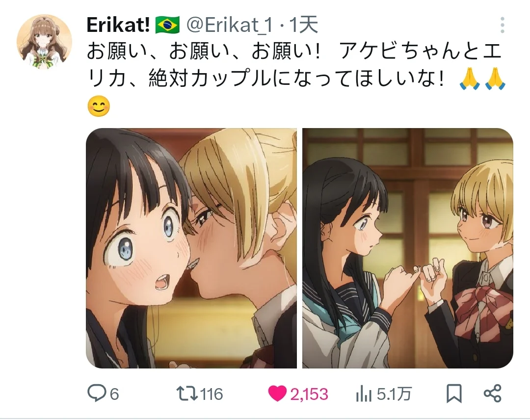Image resolution: width=530 pixels, height=420 pixels.
Task: Click the retweet arrows icon
Action: click(187, 394)
